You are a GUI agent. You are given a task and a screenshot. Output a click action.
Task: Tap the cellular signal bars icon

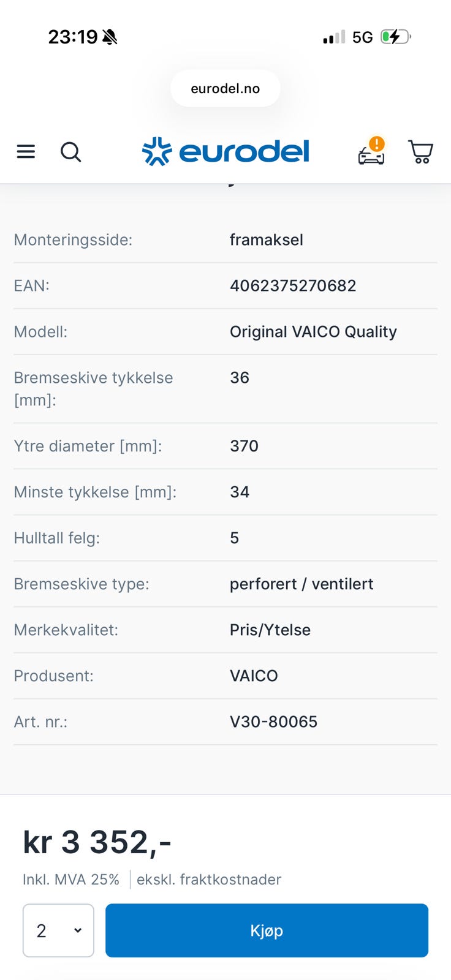(334, 38)
